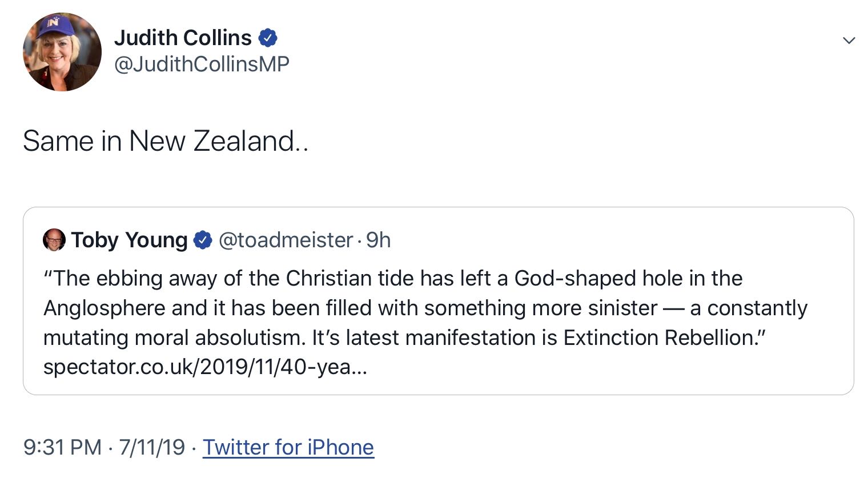This screenshot has width=868, height=478.
Task: Click Toby Young's verified badge icon
Action: (x=203, y=240)
